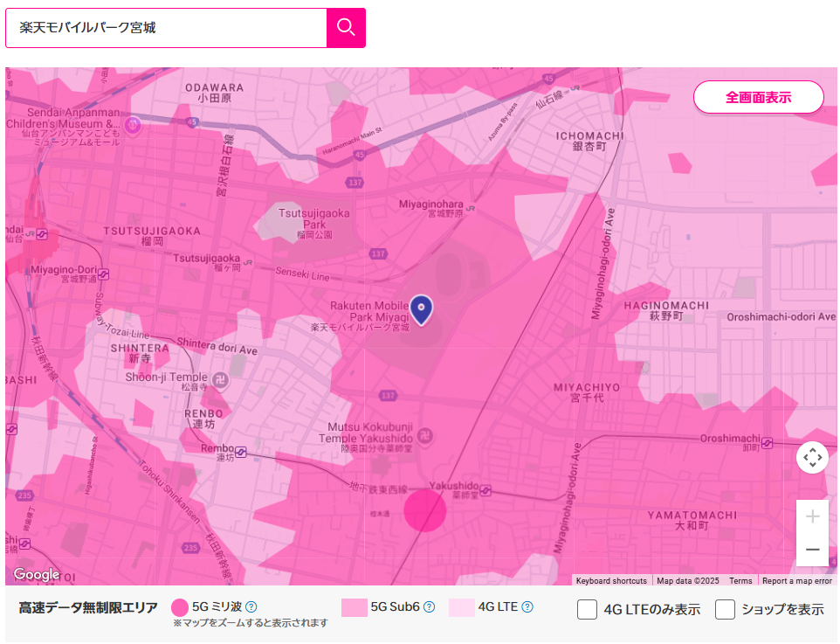Click the Oroshimachi-odori Ave label
The height and width of the screenshot is (644, 840).
[x=781, y=317]
